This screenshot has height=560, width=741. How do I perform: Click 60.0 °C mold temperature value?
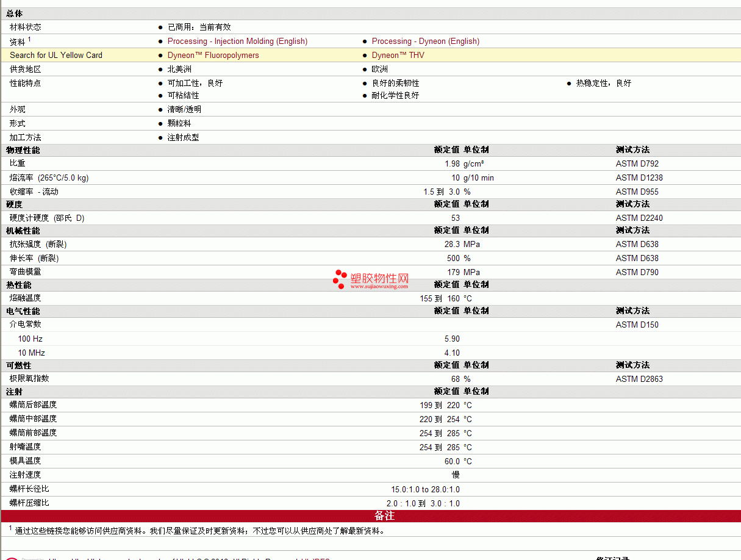[458, 462]
